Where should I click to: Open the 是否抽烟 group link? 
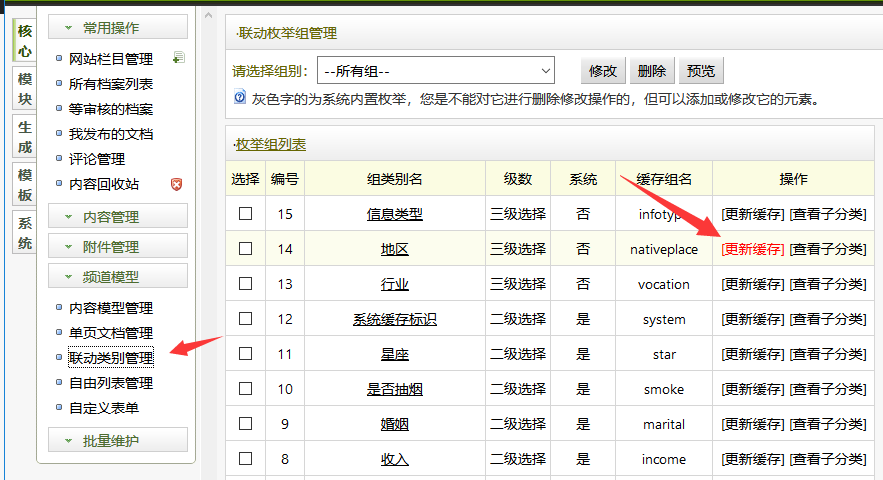(394, 389)
